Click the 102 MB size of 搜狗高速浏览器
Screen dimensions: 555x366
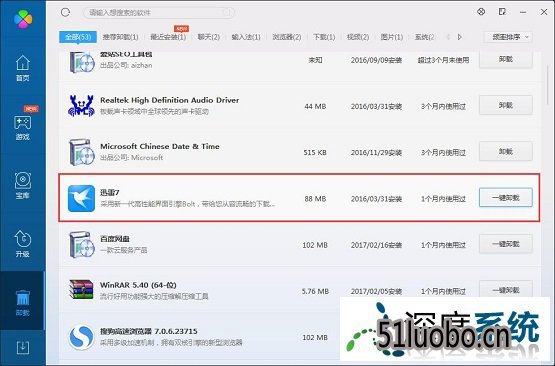click(315, 337)
